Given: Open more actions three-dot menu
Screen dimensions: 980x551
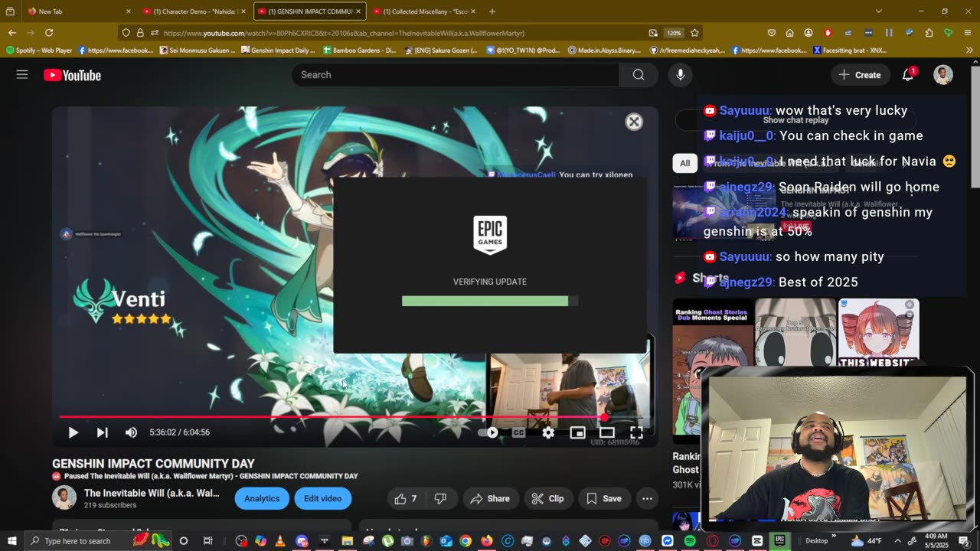Looking at the screenshot, I should pos(647,498).
